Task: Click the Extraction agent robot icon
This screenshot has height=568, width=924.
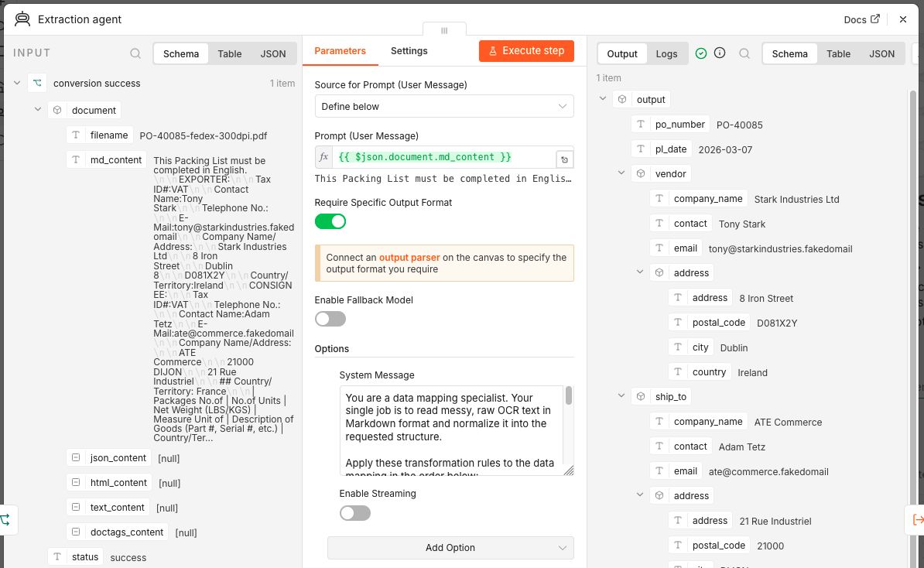Action: click(x=22, y=19)
